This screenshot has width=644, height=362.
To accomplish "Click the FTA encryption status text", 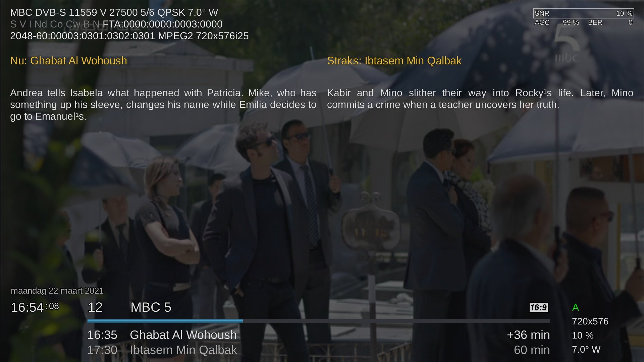I will point(163,24).
